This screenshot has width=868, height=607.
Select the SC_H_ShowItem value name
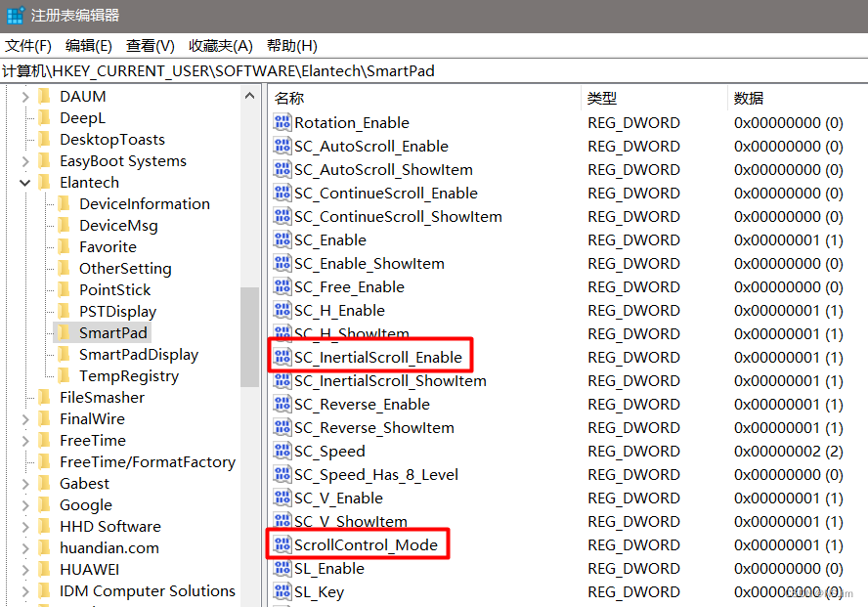[352, 333]
